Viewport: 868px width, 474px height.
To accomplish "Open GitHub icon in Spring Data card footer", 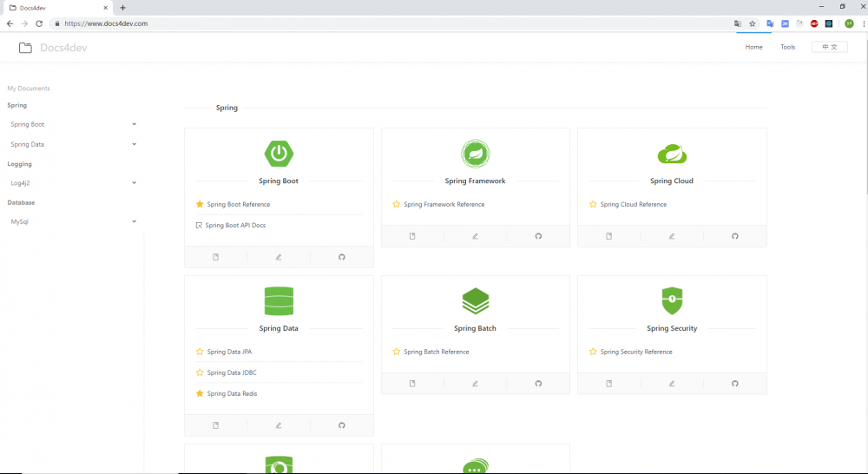I will point(341,425).
